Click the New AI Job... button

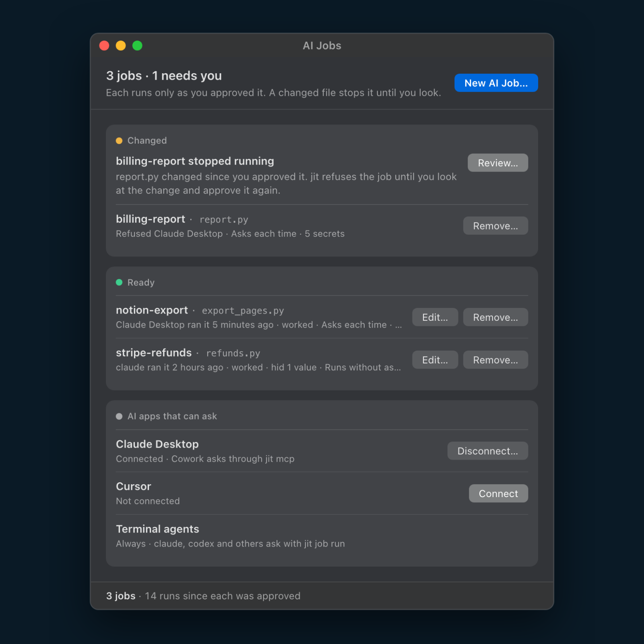[496, 83]
